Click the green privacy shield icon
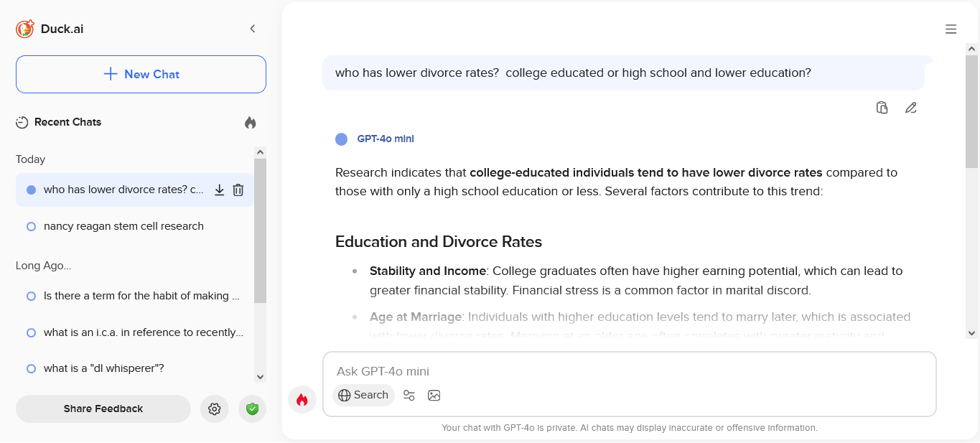The image size is (980, 443). coord(252,409)
